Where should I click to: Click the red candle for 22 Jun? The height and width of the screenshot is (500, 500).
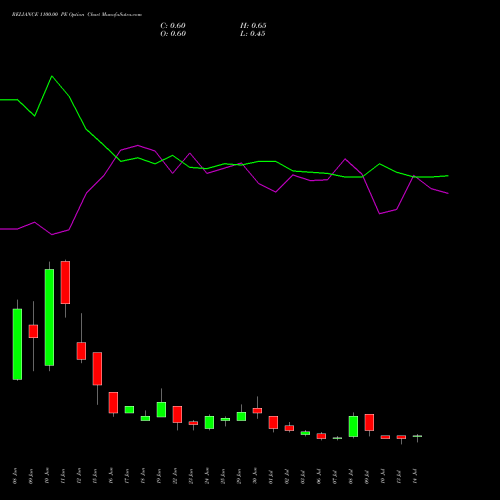[x=177, y=414]
